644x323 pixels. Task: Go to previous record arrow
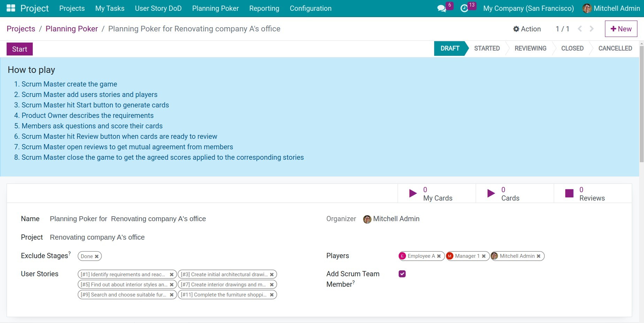(x=580, y=29)
